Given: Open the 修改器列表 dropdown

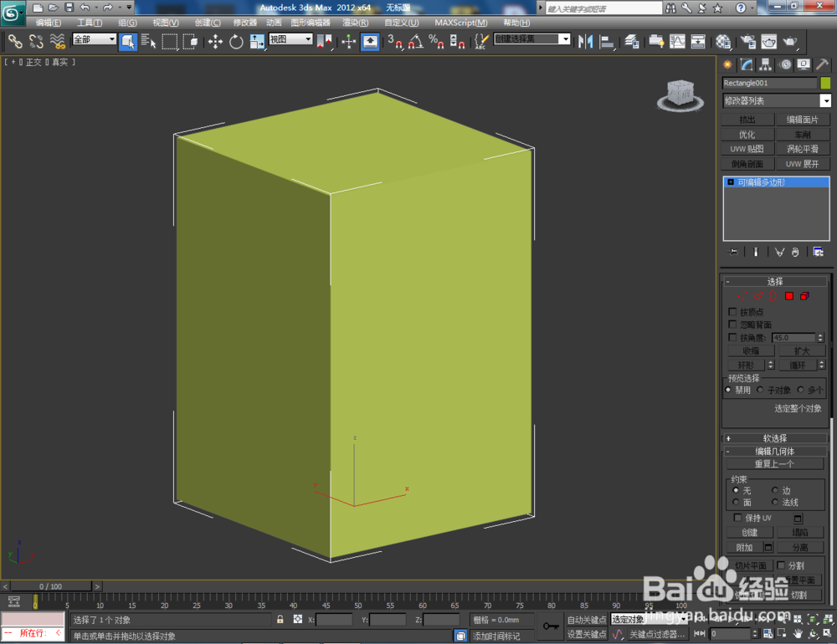Looking at the screenshot, I should click(x=824, y=100).
